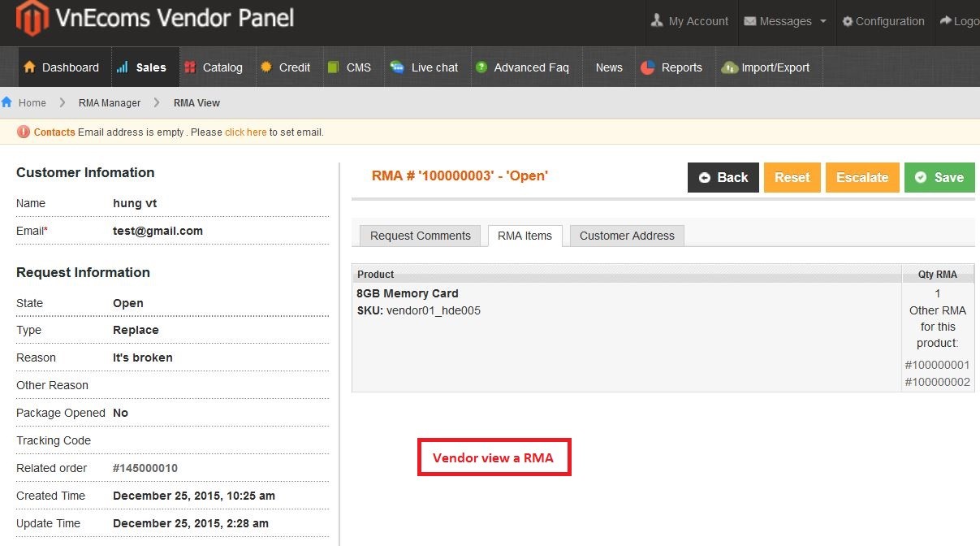Viewport: 980px width, 546px height.
Task: Click the Credit sun icon
Action: pyautogui.click(x=266, y=67)
